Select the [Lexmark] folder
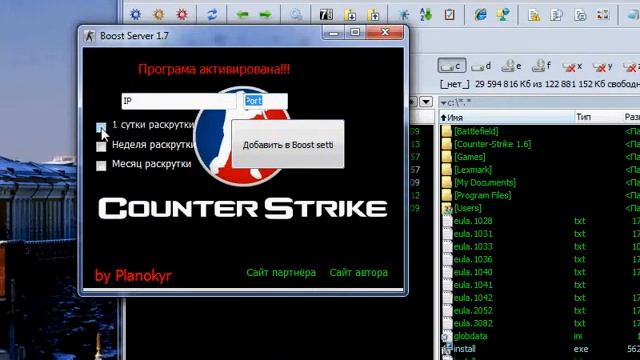640x360 pixels. [x=473, y=170]
